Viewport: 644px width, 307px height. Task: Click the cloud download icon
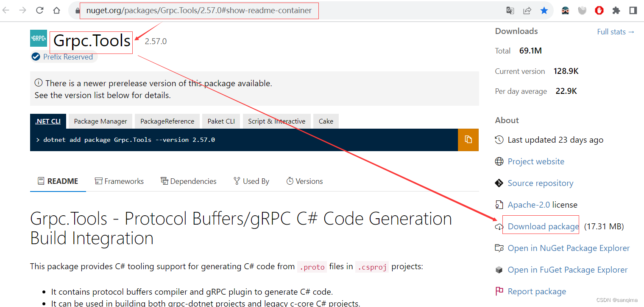(499, 227)
